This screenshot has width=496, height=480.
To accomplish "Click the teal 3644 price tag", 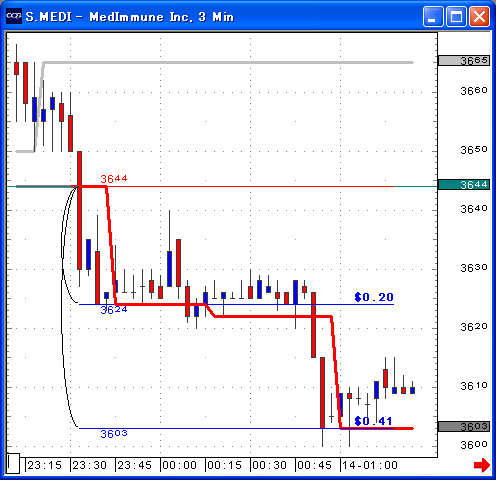I will (x=464, y=185).
